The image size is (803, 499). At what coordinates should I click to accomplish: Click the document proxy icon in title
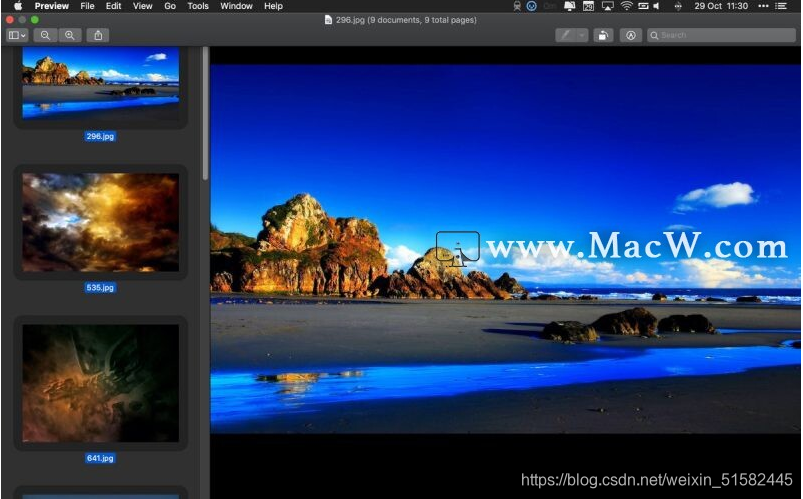pos(328,20)
